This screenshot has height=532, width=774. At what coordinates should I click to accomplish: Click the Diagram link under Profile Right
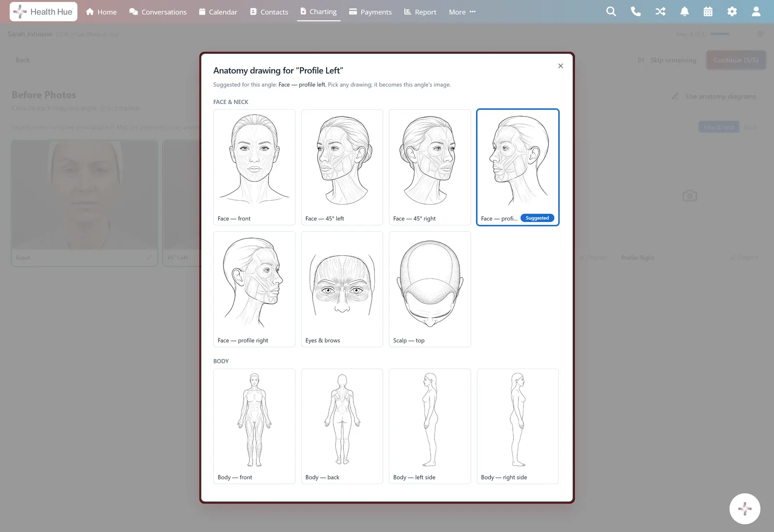(744, 257)
